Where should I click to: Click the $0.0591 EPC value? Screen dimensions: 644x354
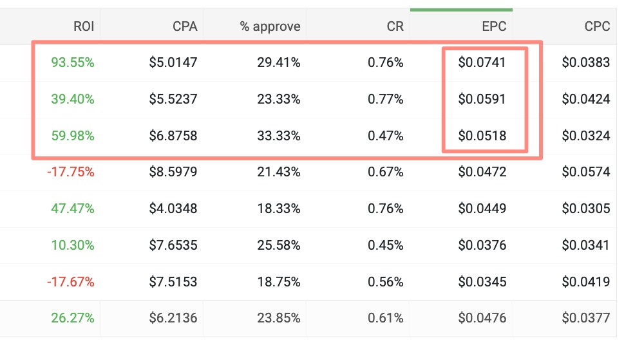pyautogui.click(x=482, y=99)
